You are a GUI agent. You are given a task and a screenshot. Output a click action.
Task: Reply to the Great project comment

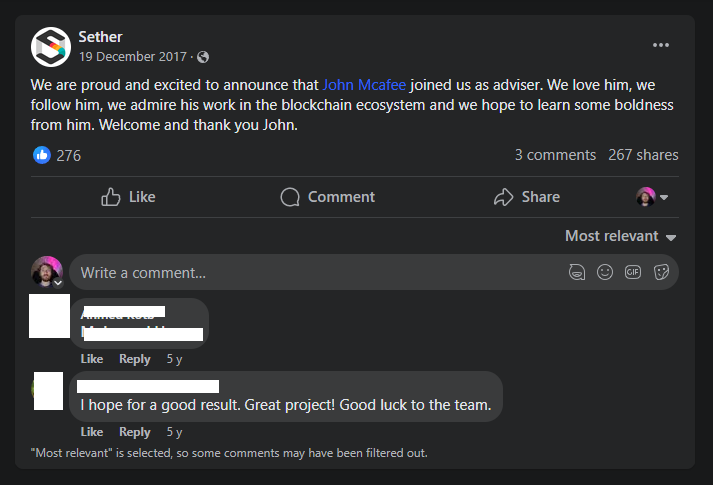click(134, 432)
